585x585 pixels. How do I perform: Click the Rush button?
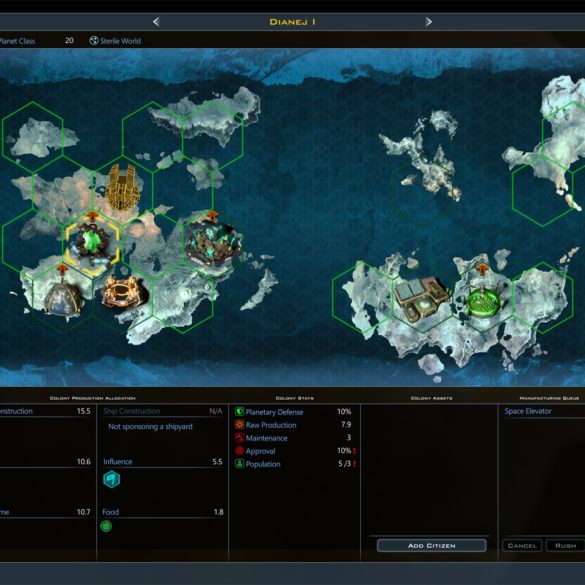point(566,545)
